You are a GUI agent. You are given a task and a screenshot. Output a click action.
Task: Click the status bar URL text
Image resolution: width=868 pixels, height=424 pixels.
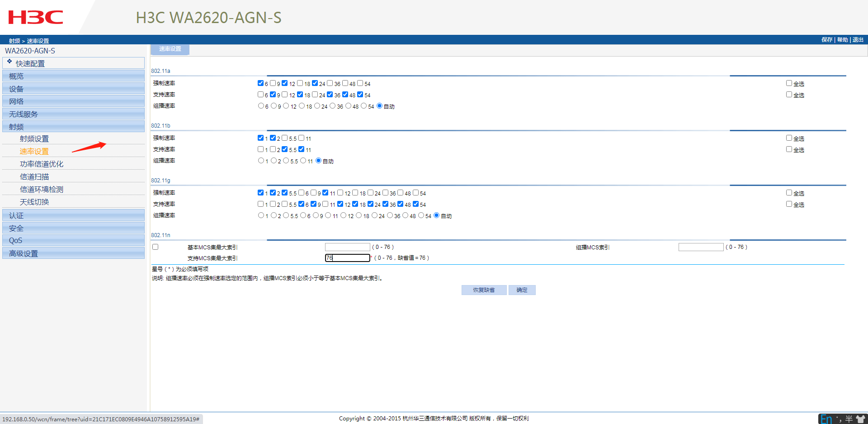(101, 419)
